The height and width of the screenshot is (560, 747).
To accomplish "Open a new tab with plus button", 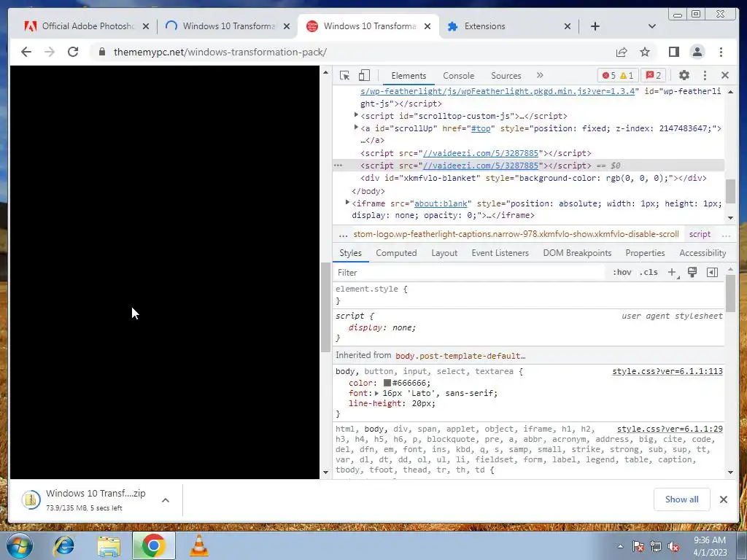I will click(x=595, y=26).
